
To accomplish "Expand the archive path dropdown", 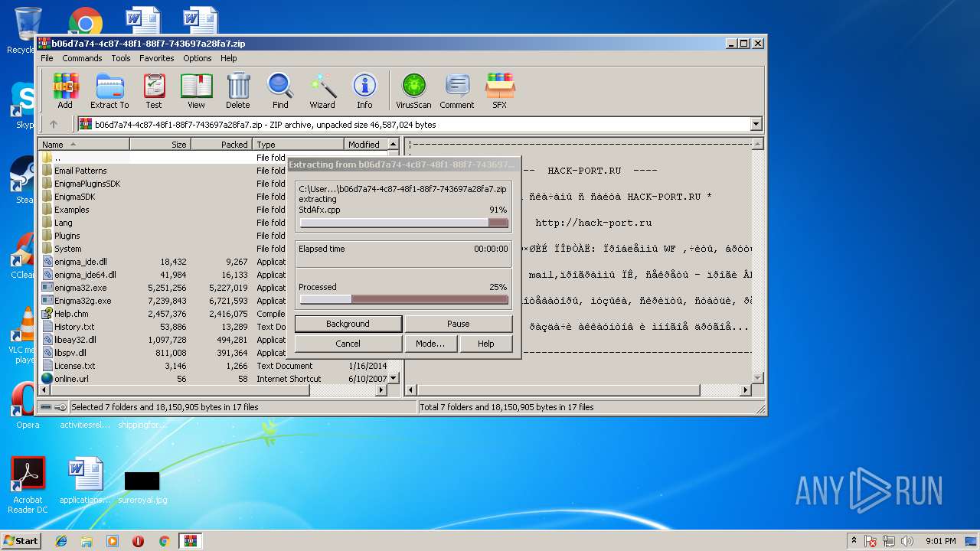I will pyautogui.click(x=756, y=124).
